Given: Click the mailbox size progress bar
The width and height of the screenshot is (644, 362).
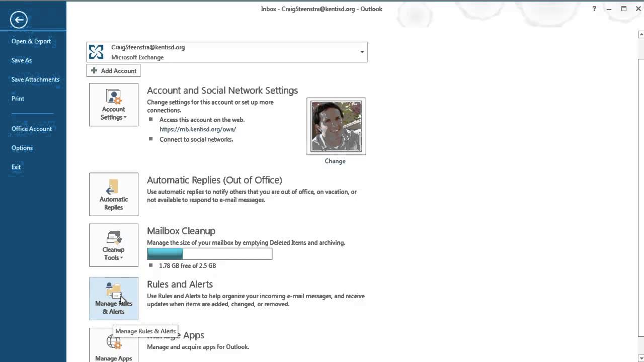Looking at the screenshot, I should [x=210, y=254].
